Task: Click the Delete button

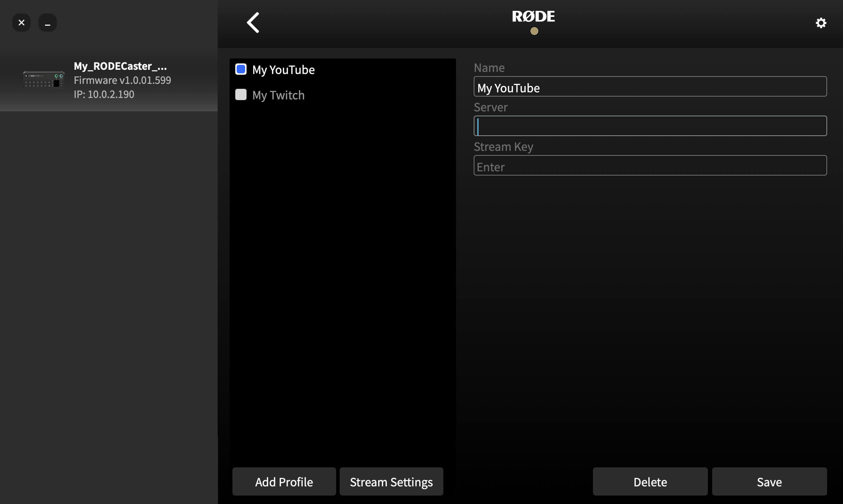Action: click(649, 481)
